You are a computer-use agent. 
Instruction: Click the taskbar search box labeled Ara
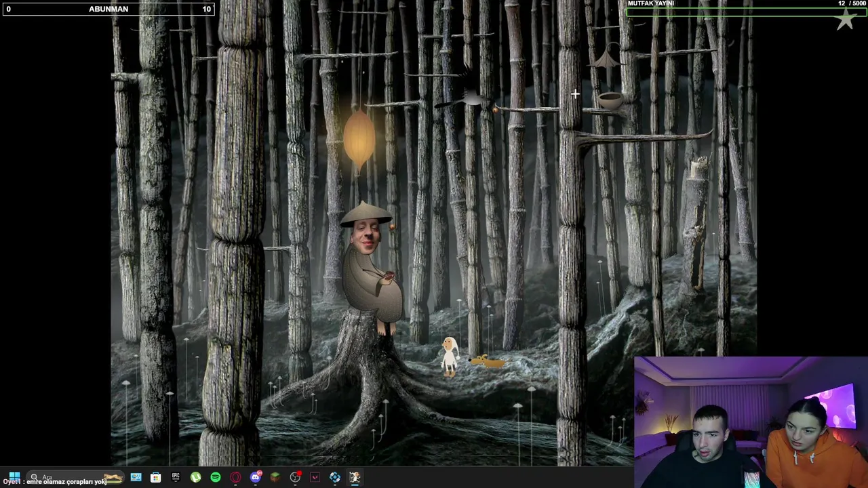tap(75, 477)
